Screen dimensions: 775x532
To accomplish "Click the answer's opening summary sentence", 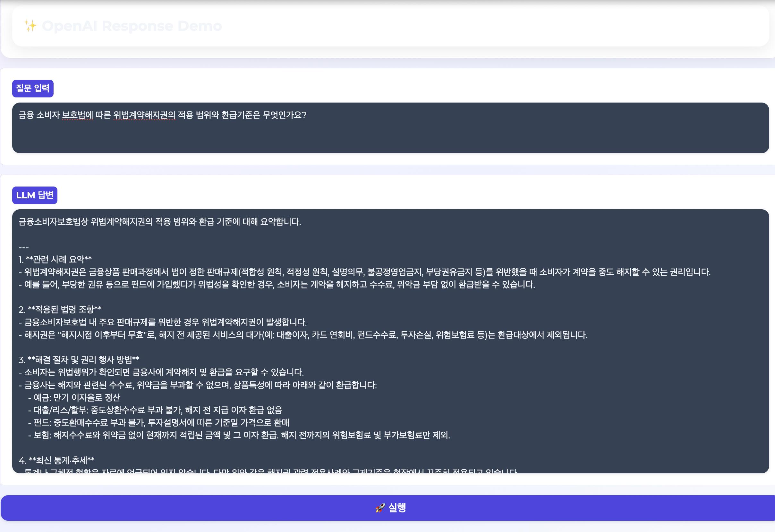I will coord(160,222).
